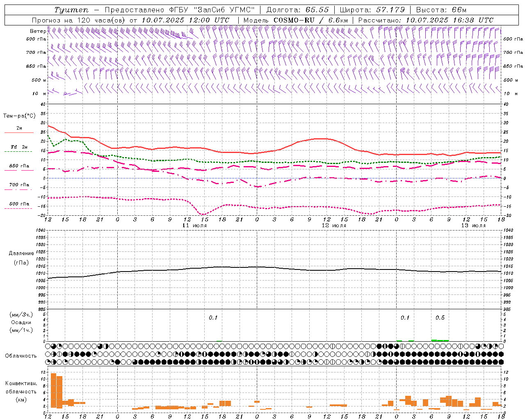Click the "Tyumen" station title

click(71, 10)
